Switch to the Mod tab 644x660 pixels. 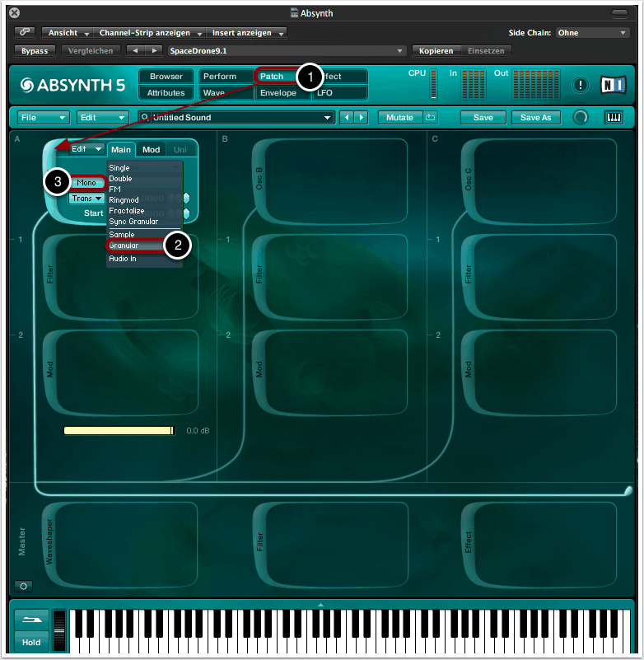pos(152,150)
